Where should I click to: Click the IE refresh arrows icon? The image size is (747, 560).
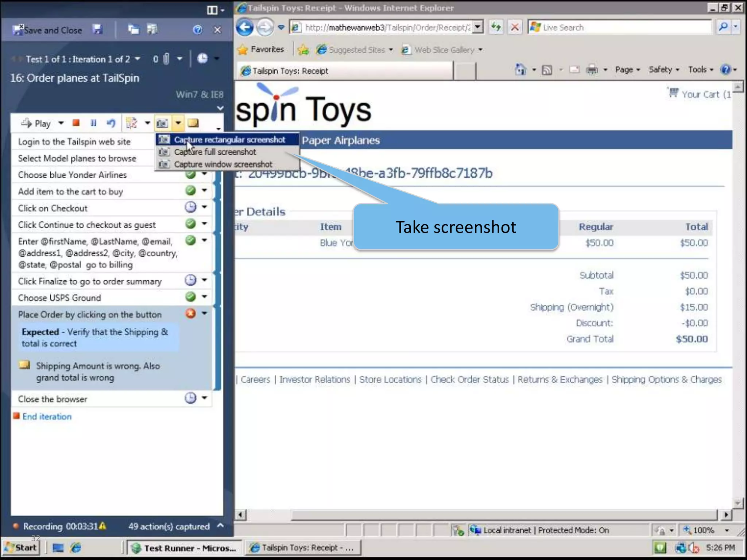[496, 27]
